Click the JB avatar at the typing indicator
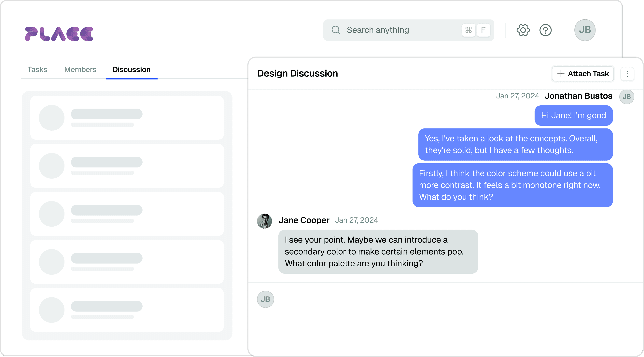 (265, 299)
